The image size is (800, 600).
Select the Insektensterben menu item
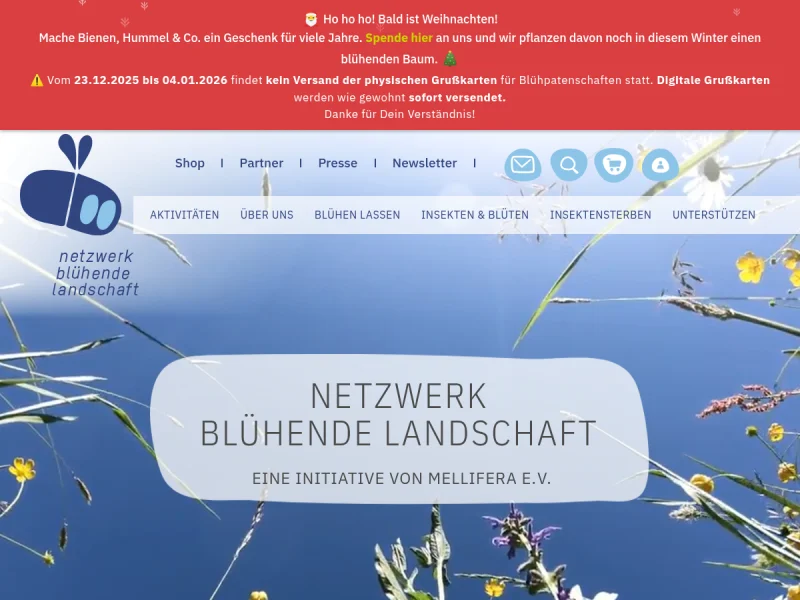[600, 215]
